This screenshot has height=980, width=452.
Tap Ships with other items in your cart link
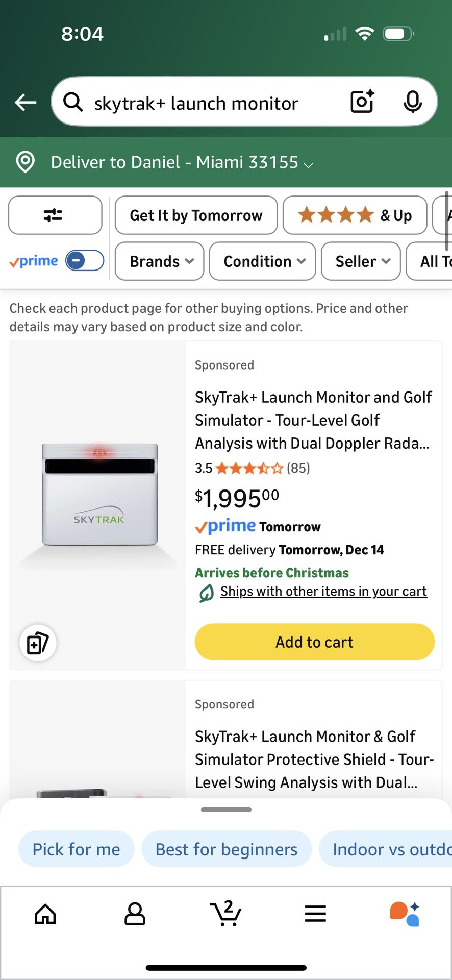[323, 591]
